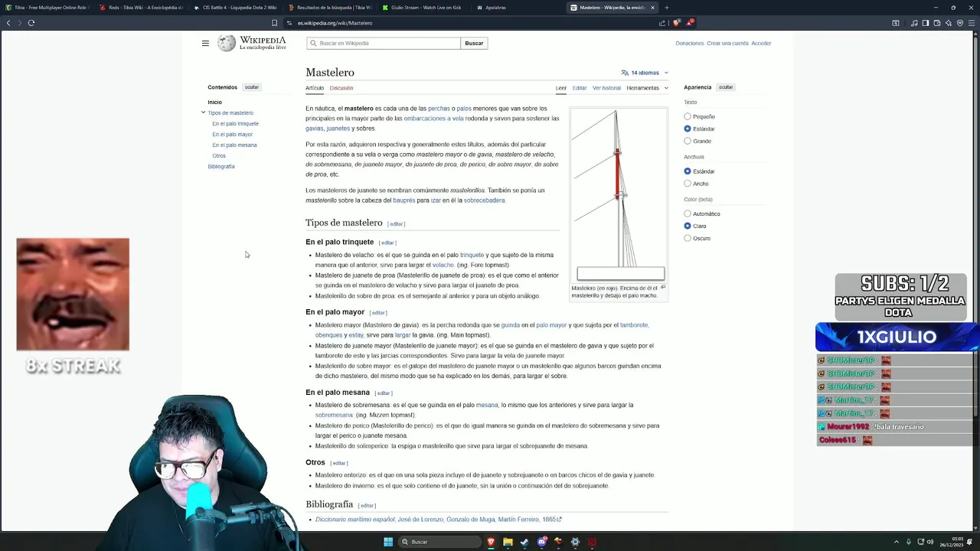Hide the Apariencia panel with ocultar
The width and height of the screenshot is (980, 551).
point(726,87)
